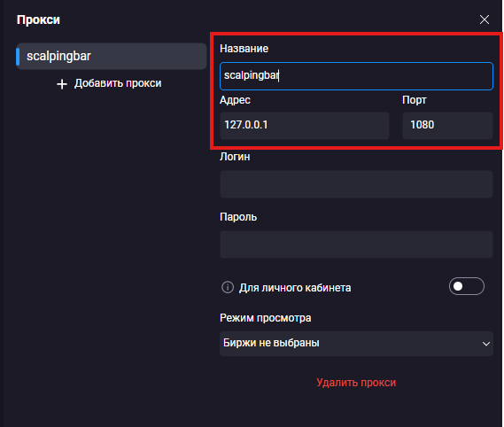Focus the Название input field
Screen dimensions: 504x427
[356, 76]
